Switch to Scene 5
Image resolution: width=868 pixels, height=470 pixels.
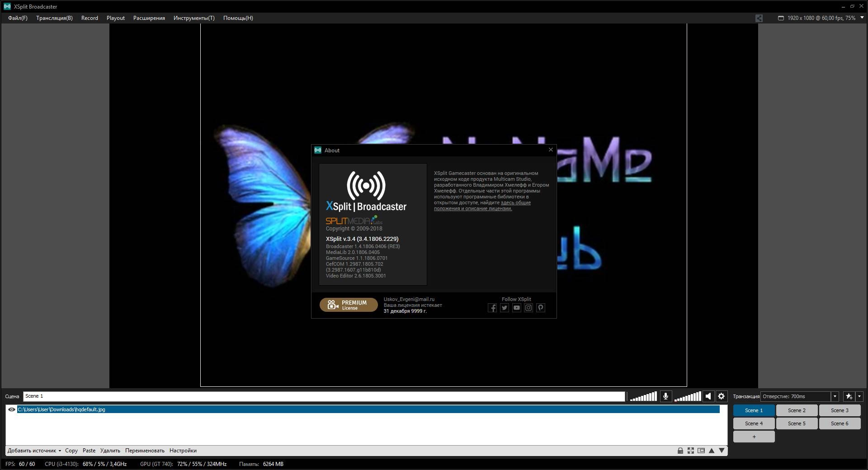tap(797, 423)
